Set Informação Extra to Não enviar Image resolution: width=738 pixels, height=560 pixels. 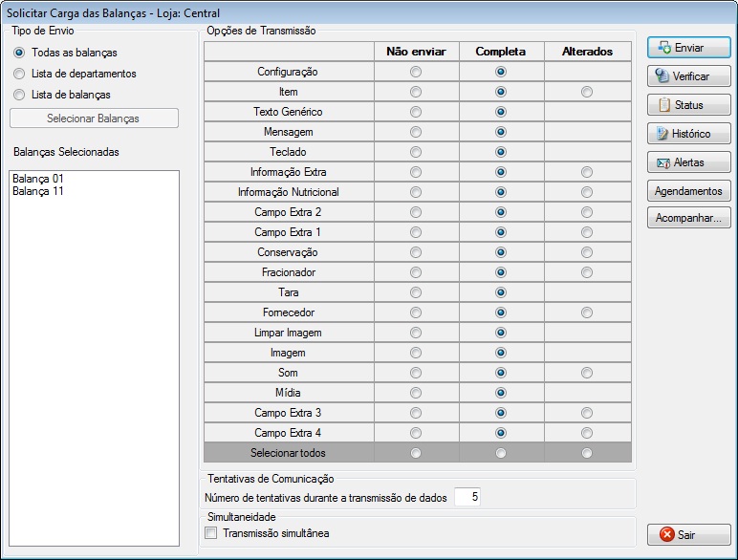[416, 172]
